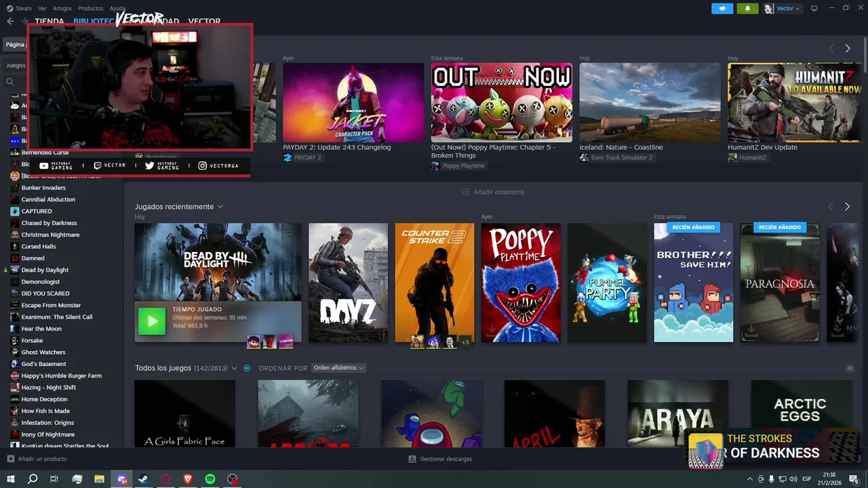Click the green Play button for Dead by Daylight
This screenshot has height=488, width=868.
coord(152,321)
